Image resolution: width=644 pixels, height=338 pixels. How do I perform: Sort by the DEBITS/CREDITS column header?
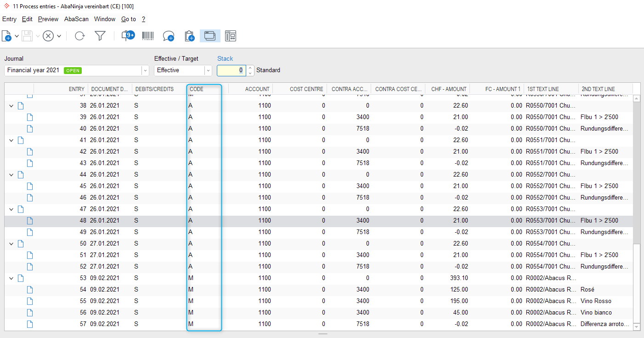[159, 89]
